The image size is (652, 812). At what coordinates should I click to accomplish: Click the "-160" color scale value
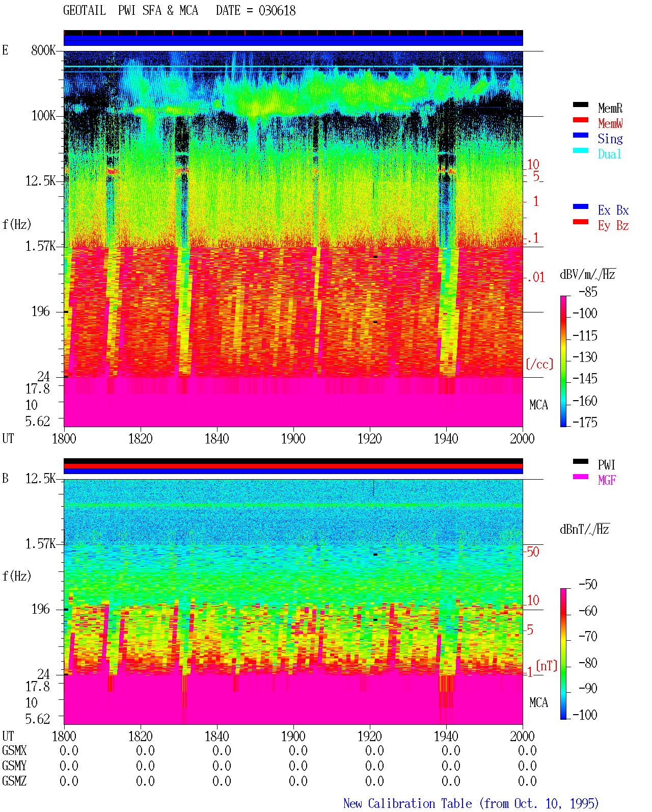[x=585, y=401]
